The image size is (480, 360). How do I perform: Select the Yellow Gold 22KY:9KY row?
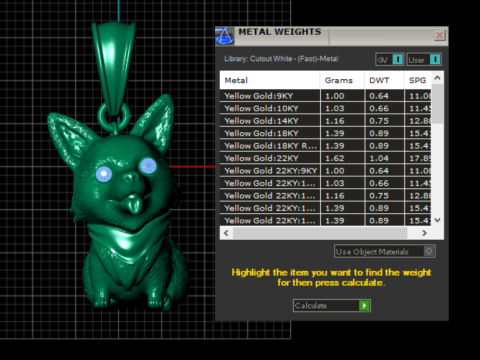click(325, 171)
